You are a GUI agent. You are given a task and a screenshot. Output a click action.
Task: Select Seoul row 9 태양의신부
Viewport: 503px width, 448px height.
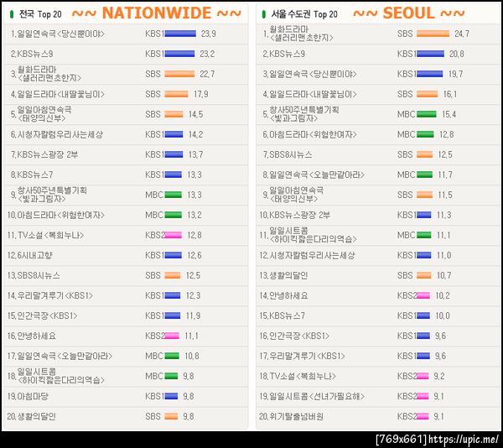[x=378, y=195]
